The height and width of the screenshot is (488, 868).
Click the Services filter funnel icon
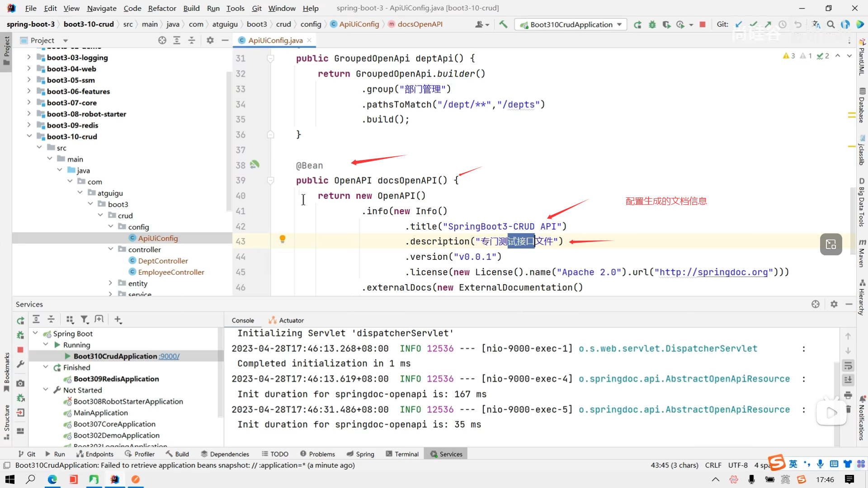pyautogui.click(x=85, y=320)
